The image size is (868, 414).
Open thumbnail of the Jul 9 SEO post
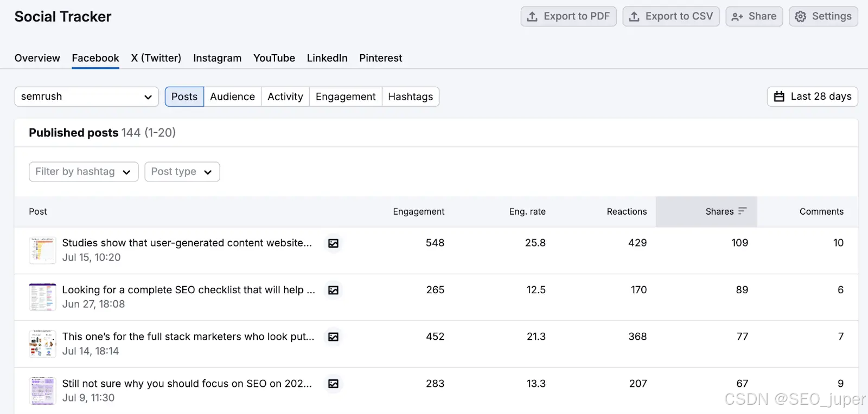(42, 391)
